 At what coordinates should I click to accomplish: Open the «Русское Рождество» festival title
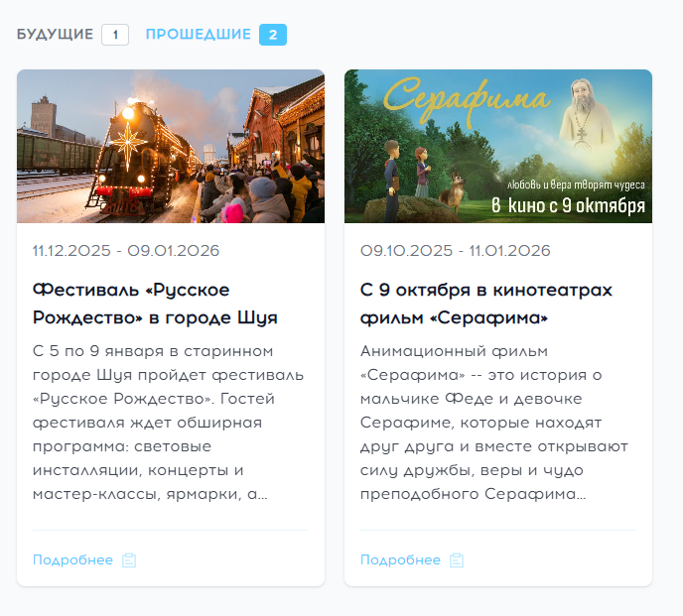point(155,304)
